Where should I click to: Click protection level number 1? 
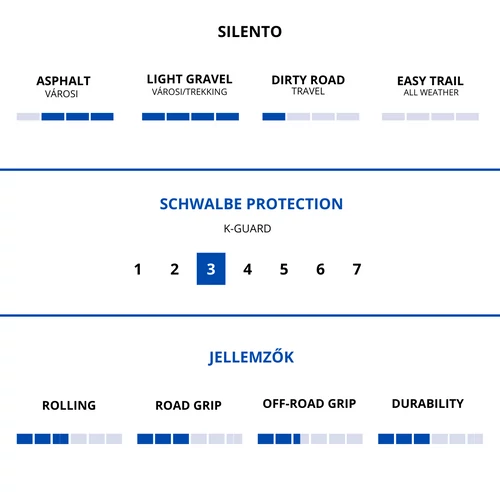tap(138, 269)
